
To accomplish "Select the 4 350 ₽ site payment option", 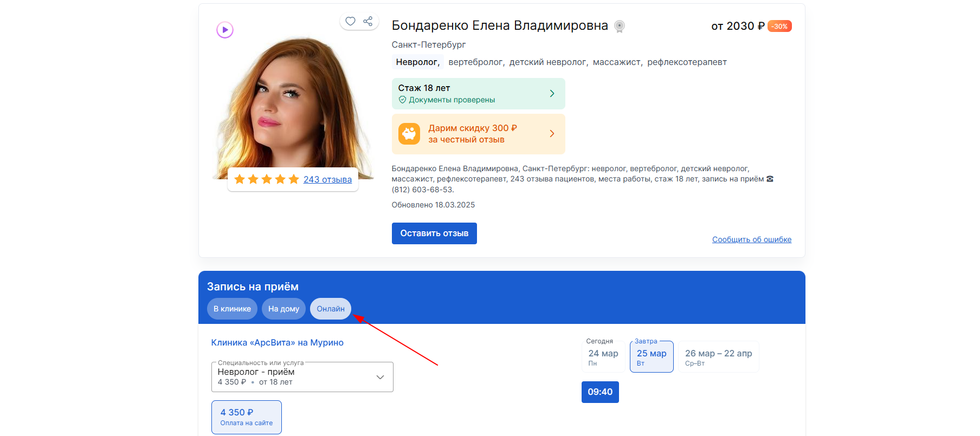I will point(247,417).
